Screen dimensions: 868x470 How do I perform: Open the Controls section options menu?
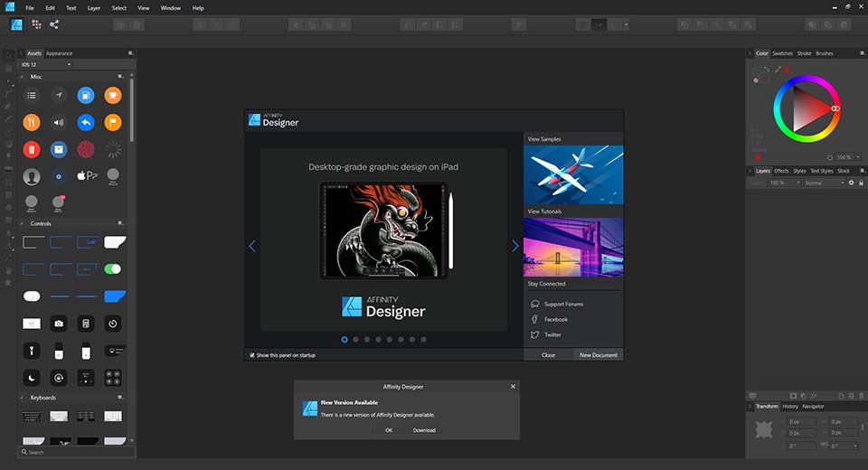click(120, 223)
